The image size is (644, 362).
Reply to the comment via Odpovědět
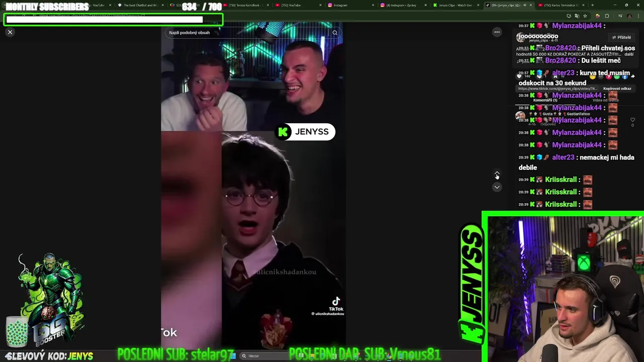pyautogui.click(x=548, y=124)
